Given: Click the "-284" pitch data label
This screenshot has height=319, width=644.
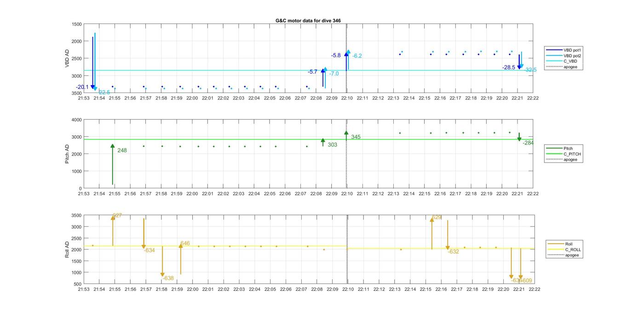Looking at the screenshot, I should click(x=528, y=143).
